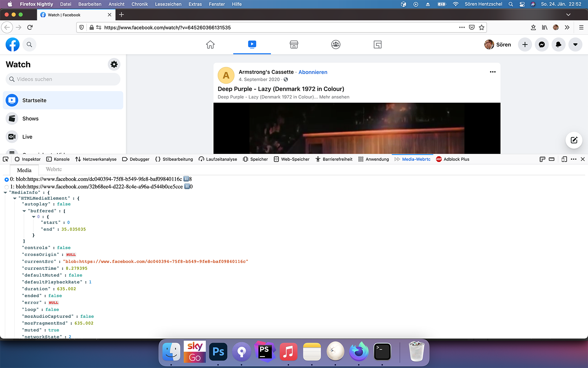Collapse the HTMLMediaElement node
This screenshot has width=588, height=368.
[x=15, y=198]
